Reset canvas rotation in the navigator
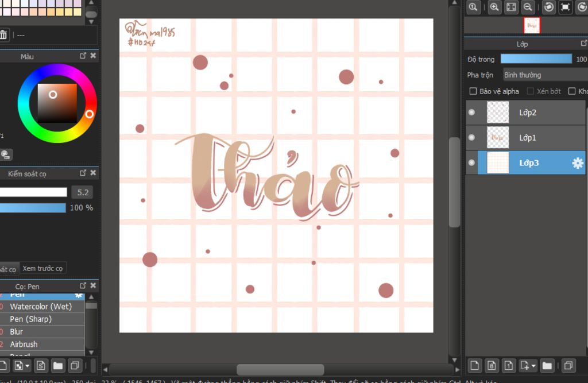The image size is (588, 383). coord(565,7)
